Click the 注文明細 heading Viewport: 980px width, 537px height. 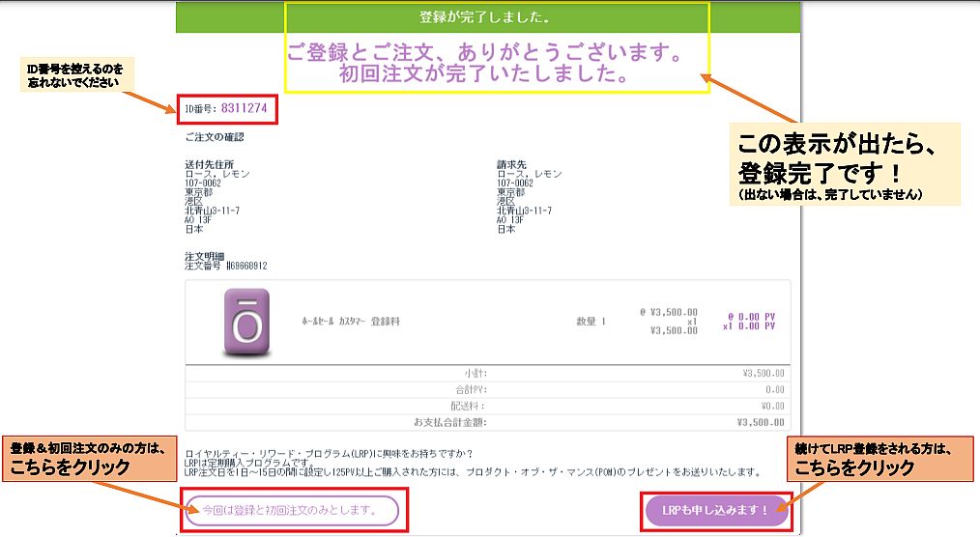click(x=204, y=256)
